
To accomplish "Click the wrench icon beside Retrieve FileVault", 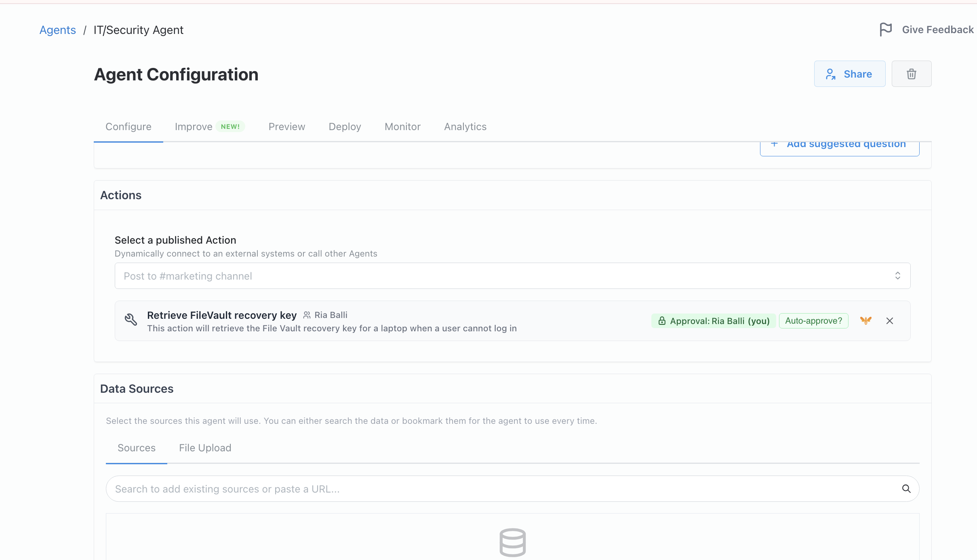I will (x=131, y=320).
